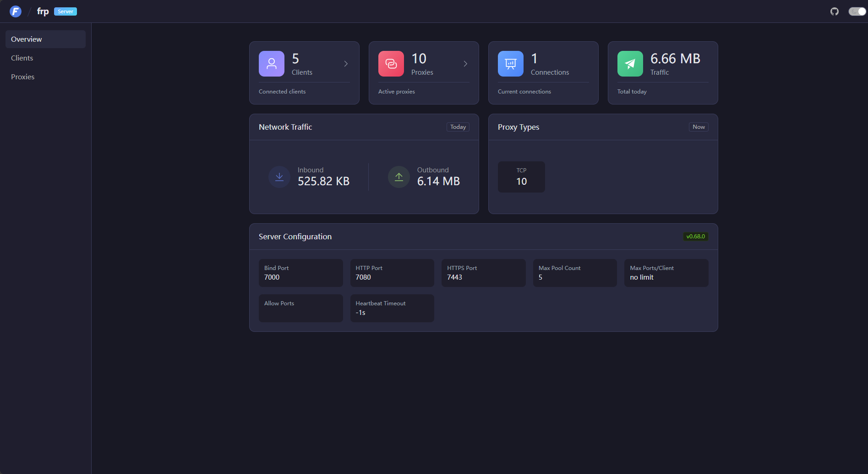Click the HTTPS Port 7443 value
This screenshot has height=474, width=868.
[x=454, y=277]
